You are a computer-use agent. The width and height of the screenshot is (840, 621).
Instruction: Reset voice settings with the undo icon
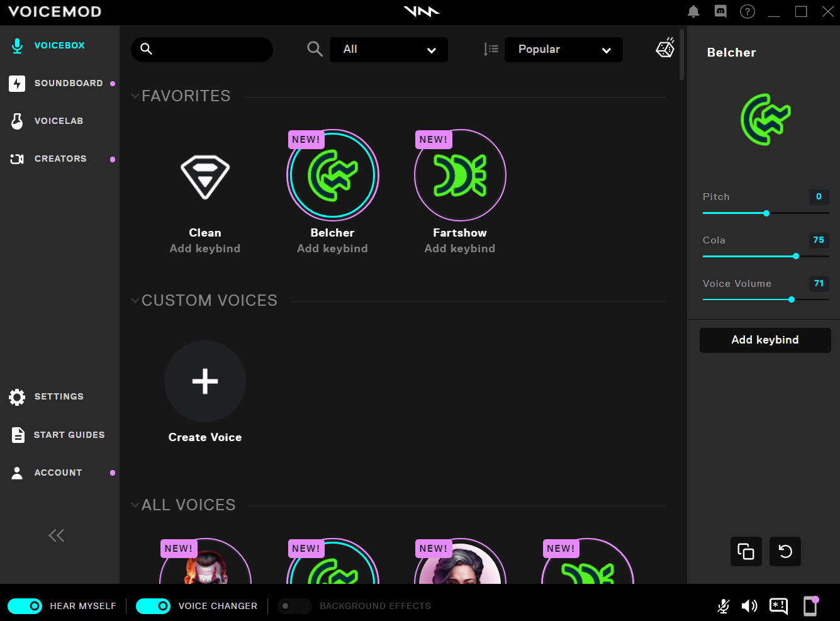click(x=785, y=552)
